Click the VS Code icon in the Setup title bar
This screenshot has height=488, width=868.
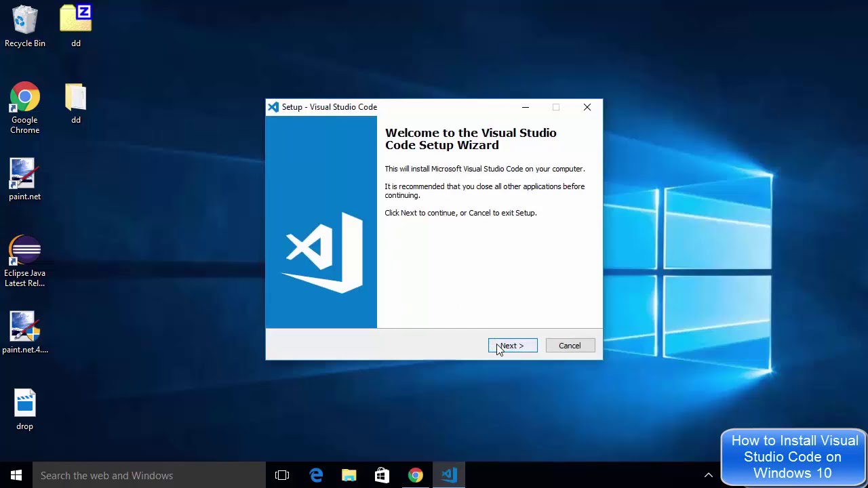click(x=273, y=107)
